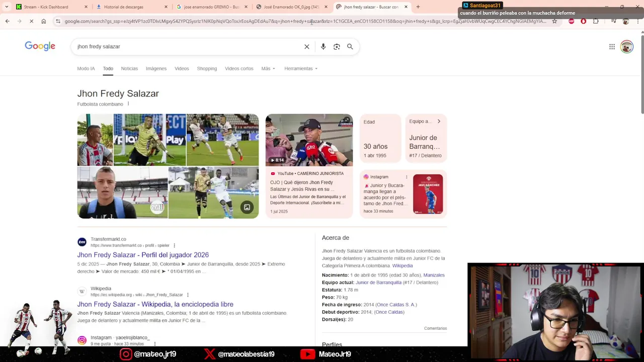Open the more images icon on photo grid
Viewport: 644px width, 362px height.
click(x=247, y=207)
